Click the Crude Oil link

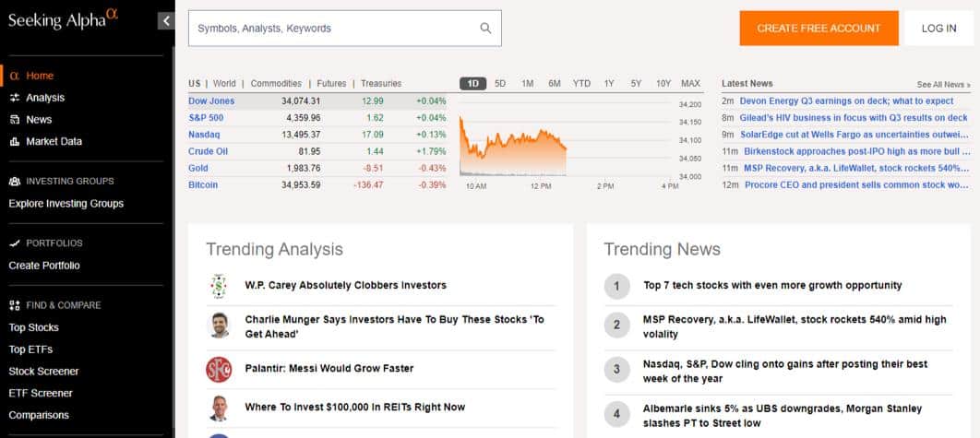tap(209, 151)
